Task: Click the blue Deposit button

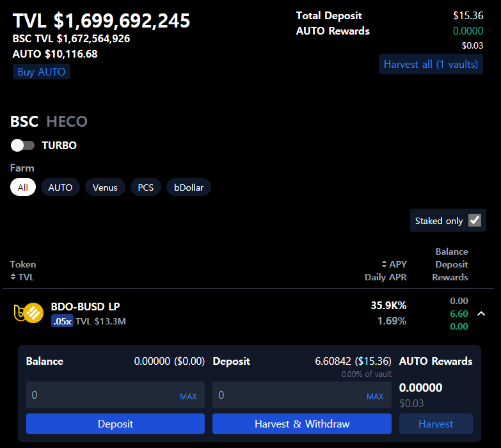Action: point(115,424)
